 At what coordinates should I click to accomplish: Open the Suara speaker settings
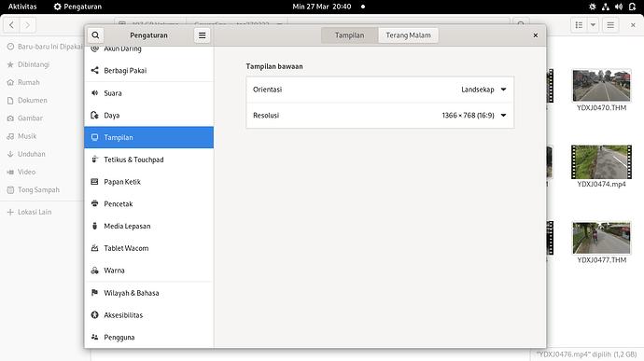click(148, 93)
